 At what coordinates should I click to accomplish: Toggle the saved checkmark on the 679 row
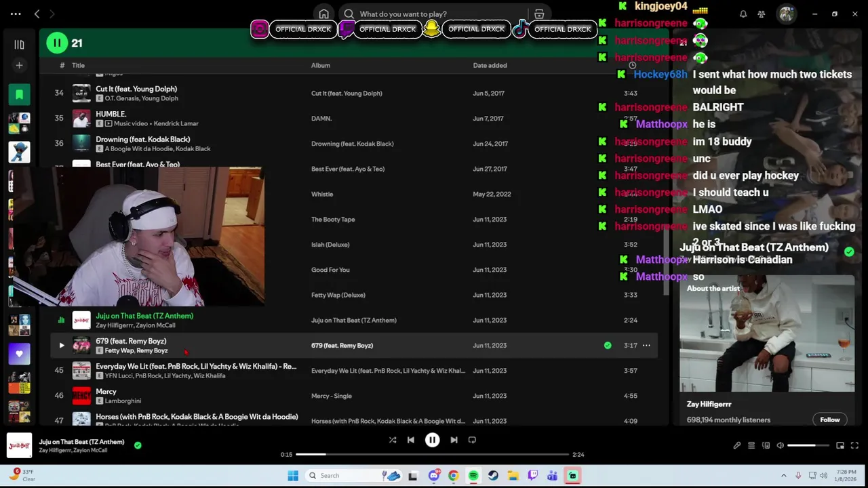608,346
